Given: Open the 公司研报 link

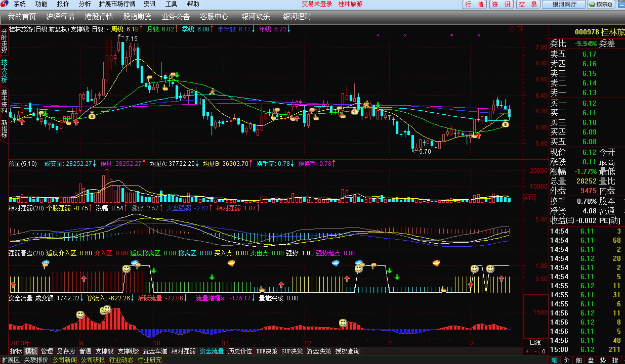Looking at the screenshot, I should [x=93, y=360].
